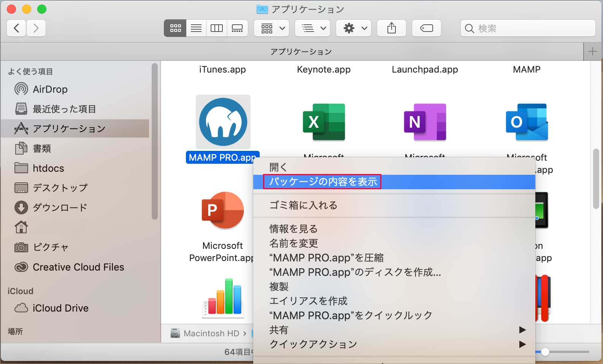Open the sort options dropdown
The image size is (603, 364).
point(313,28)
